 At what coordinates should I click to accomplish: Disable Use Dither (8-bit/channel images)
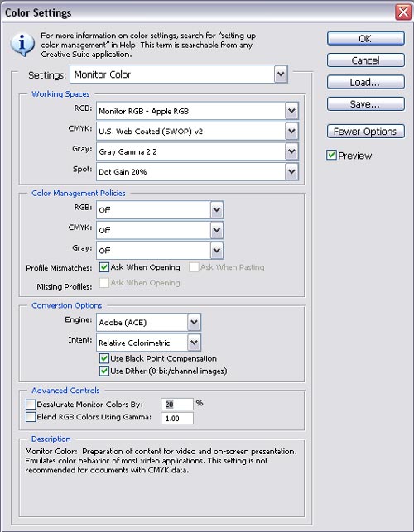coord(104,371)
